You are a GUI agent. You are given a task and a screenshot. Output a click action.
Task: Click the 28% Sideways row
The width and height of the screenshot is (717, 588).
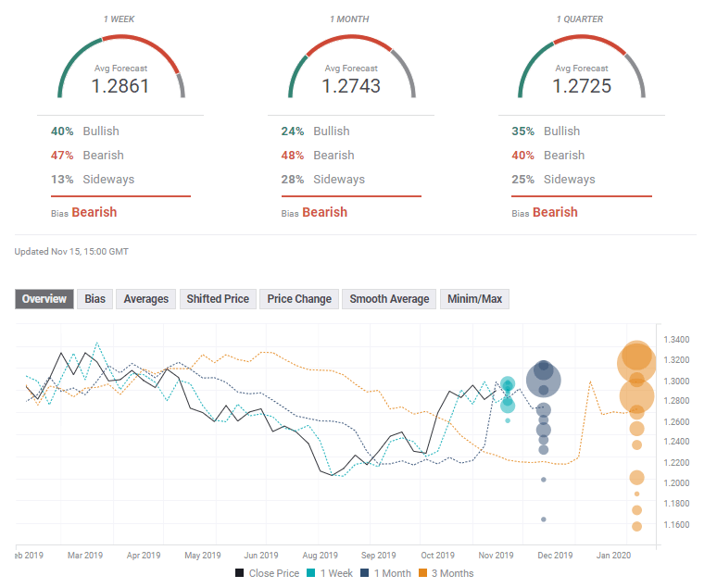click(x=324, y=180)
